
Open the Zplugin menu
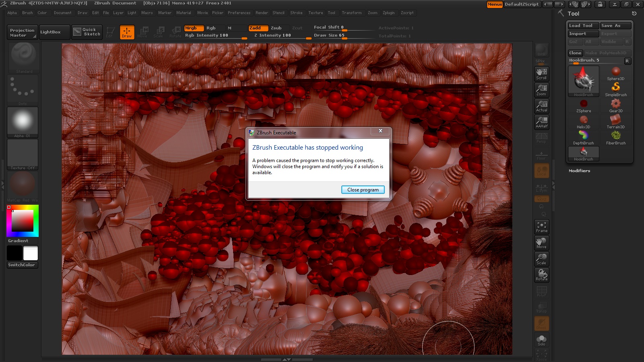(x=389, y=13)
